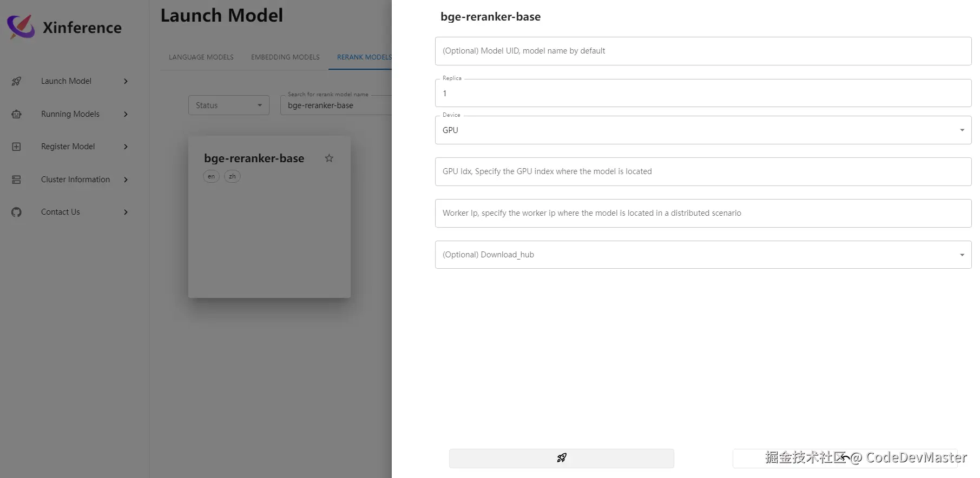Screen dimensions: 980x478
Task: Click the Replica number field
Action: [x=702, y=94]
